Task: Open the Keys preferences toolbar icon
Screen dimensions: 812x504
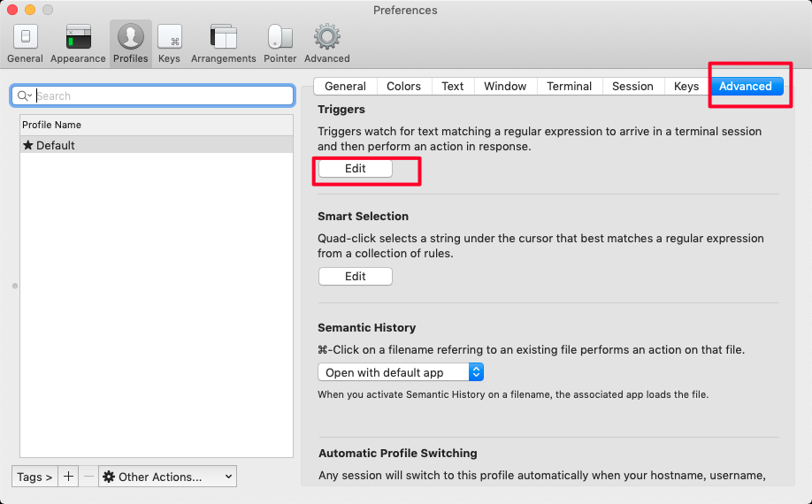Action: point(169,44)
